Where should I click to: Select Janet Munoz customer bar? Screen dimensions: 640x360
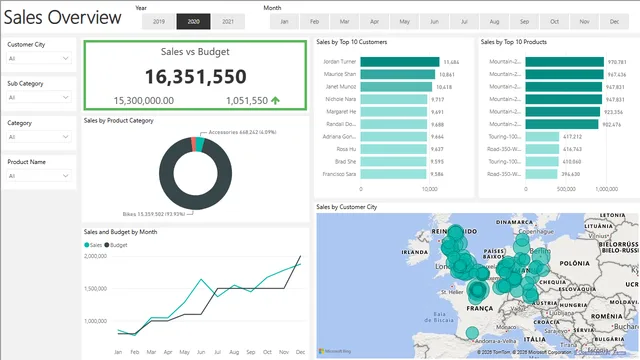[396, 87]
